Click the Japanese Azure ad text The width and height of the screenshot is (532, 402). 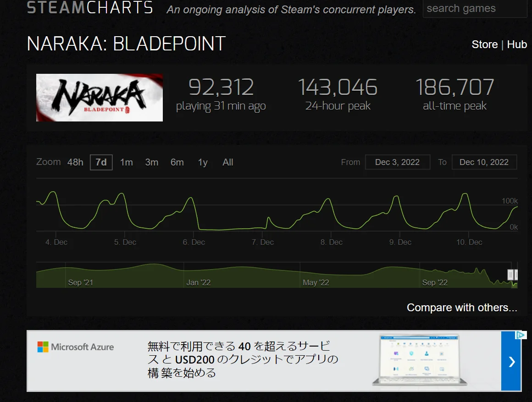click(x=243, y=359)
